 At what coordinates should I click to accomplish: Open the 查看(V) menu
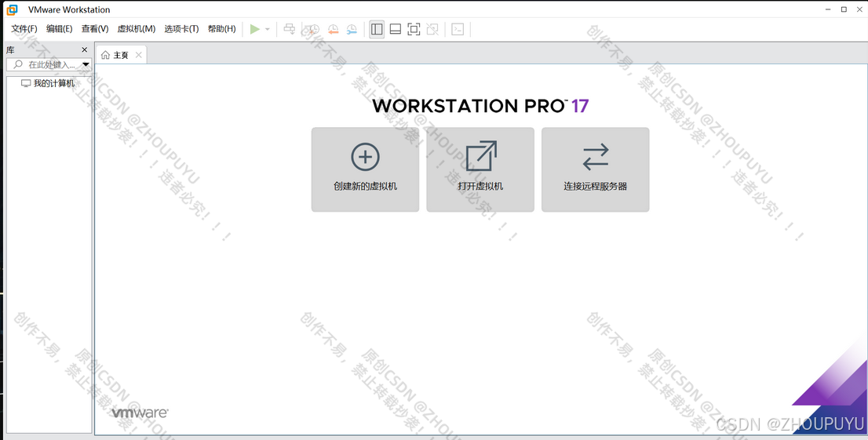(x=95, y=29)
